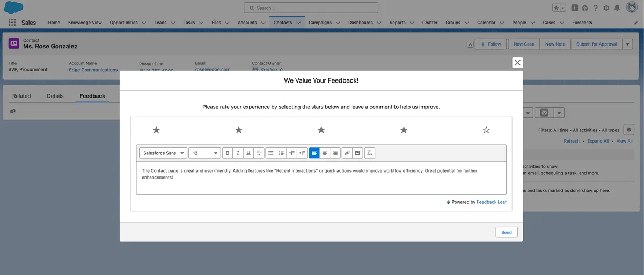Toggle bold formatting in the feedback editor

point(228,153)
